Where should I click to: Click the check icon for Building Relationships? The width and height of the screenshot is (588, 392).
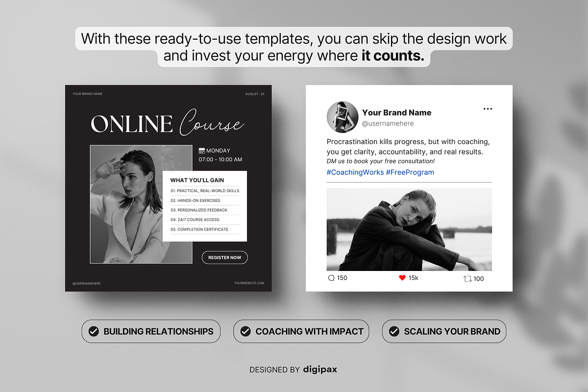(x=93, y=332)
